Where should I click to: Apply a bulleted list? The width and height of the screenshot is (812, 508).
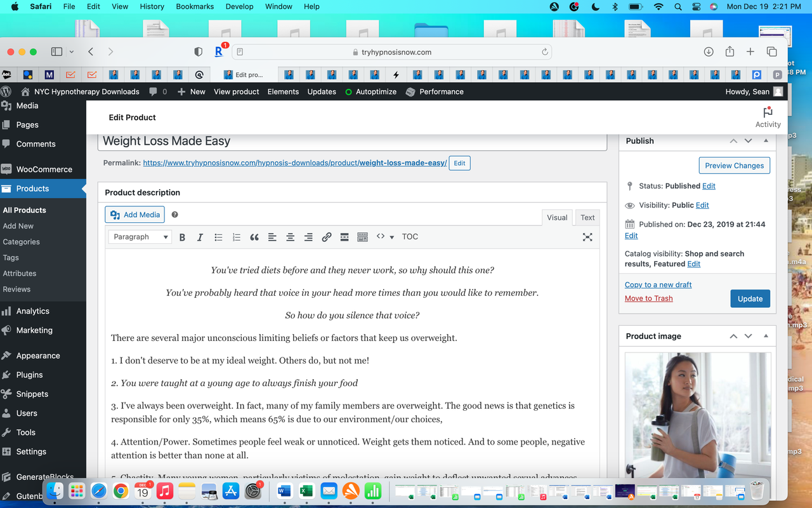click(218, 237)
